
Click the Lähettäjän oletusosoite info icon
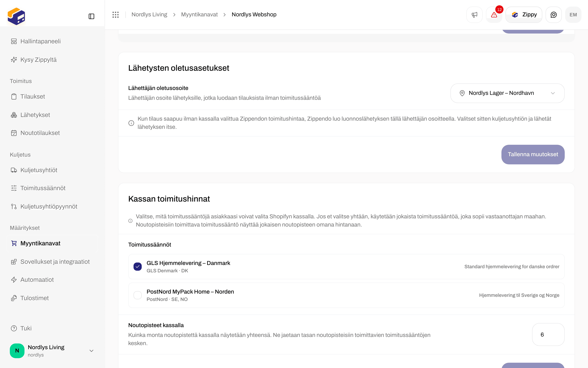pyautogui.click(x=131, y=123)
